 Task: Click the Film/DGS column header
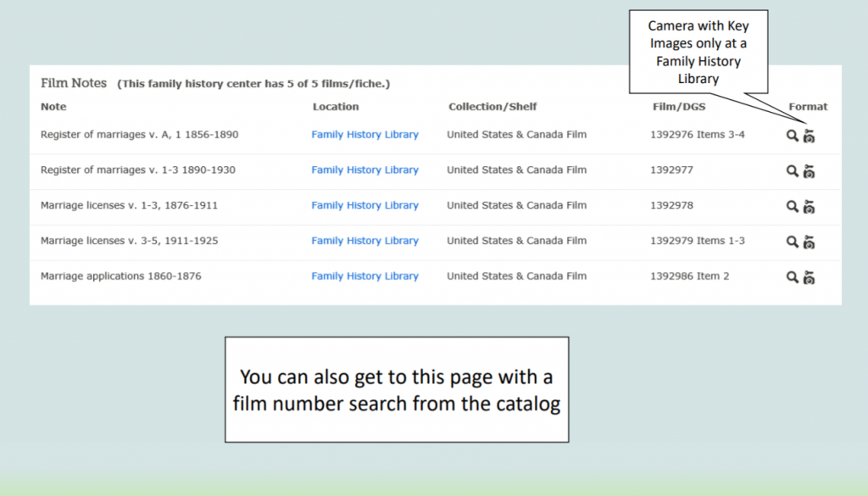679,107
